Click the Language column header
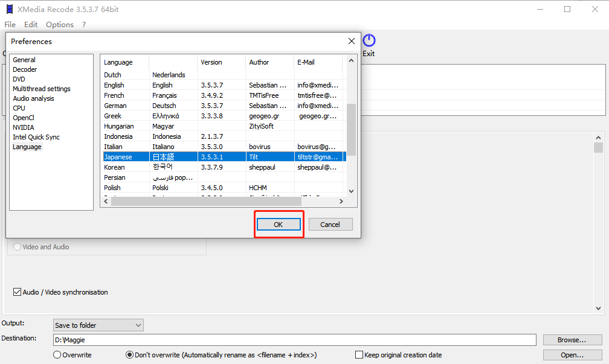This screenshot has width=609, height=364. click(x=124, y=62)
